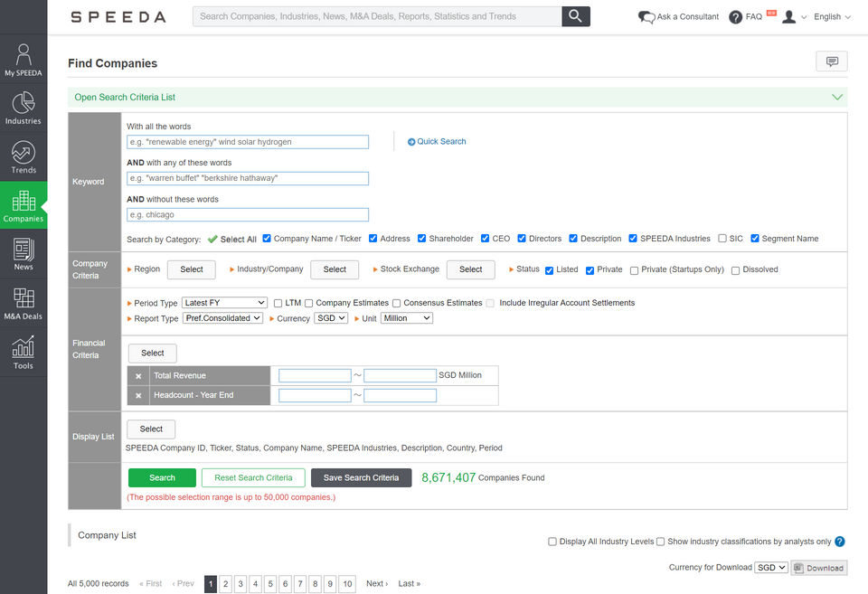
Task: Remove the Total Revenue criteria row
Action: coord(138,376)
